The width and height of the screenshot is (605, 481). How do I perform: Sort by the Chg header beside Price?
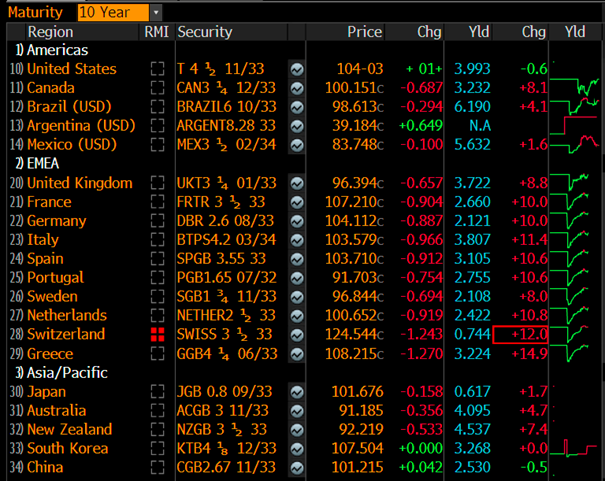pos(429,32)
